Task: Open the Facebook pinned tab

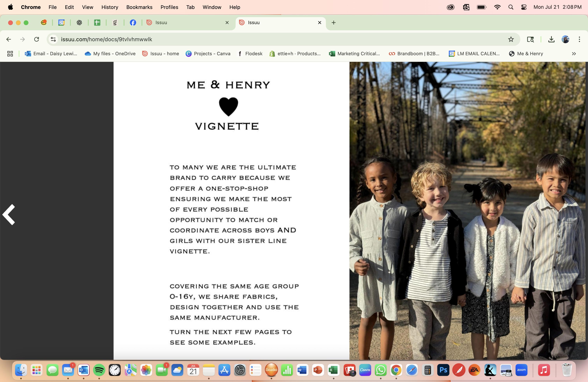Action: [133, 23]
